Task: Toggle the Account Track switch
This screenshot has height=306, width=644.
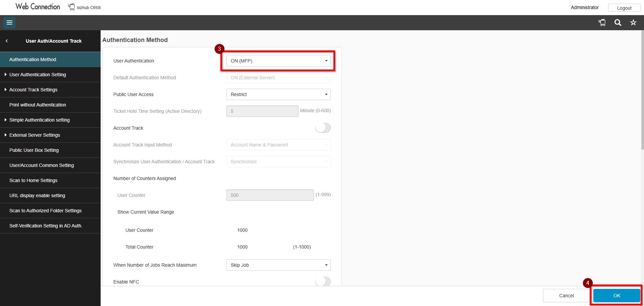Action: point(323,128)
